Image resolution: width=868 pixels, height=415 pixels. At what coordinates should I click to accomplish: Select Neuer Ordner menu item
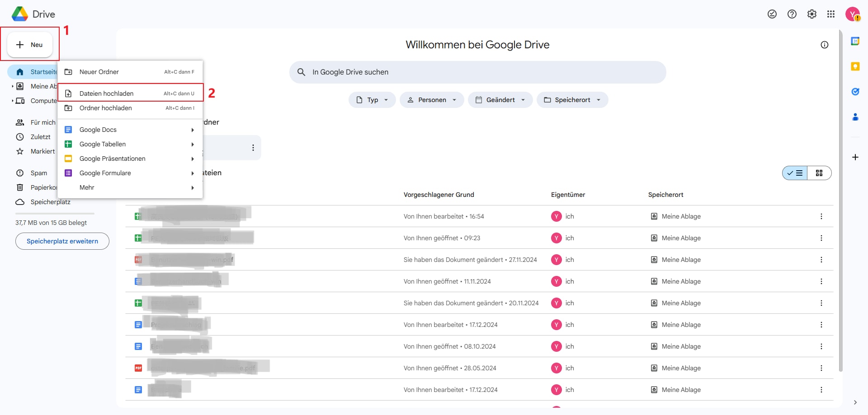(x=130, y=72)
